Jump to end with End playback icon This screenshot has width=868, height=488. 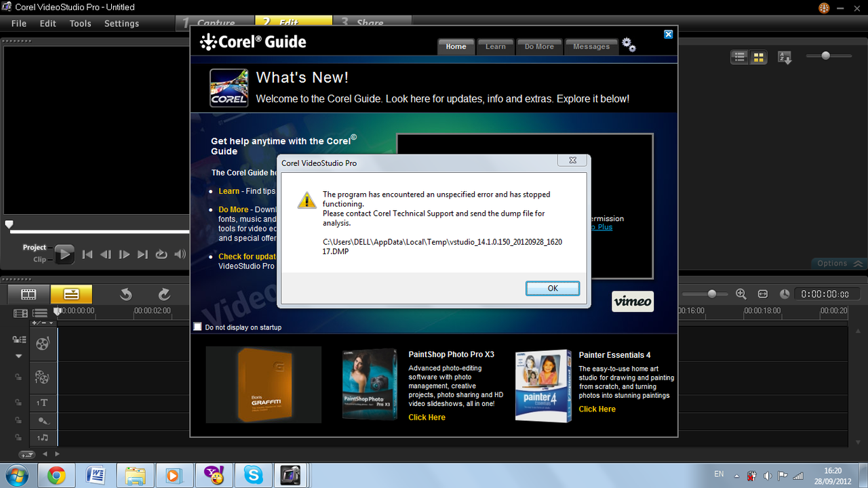click(142, 254)
